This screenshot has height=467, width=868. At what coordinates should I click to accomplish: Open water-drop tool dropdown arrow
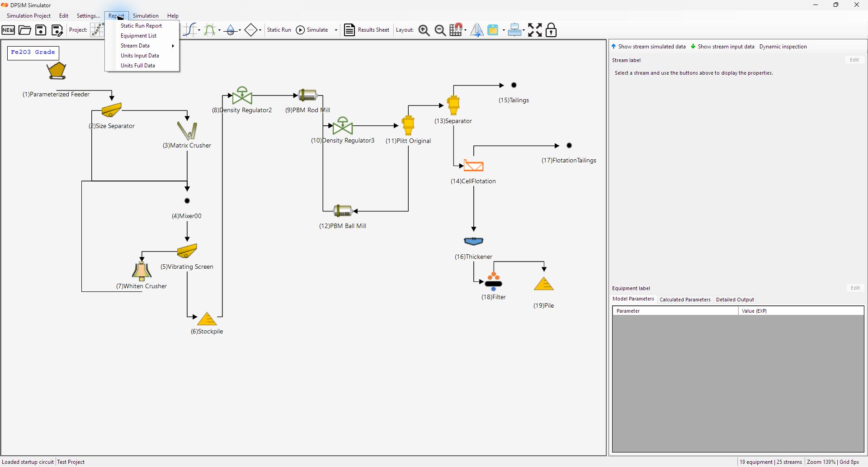tap(240, 30)
